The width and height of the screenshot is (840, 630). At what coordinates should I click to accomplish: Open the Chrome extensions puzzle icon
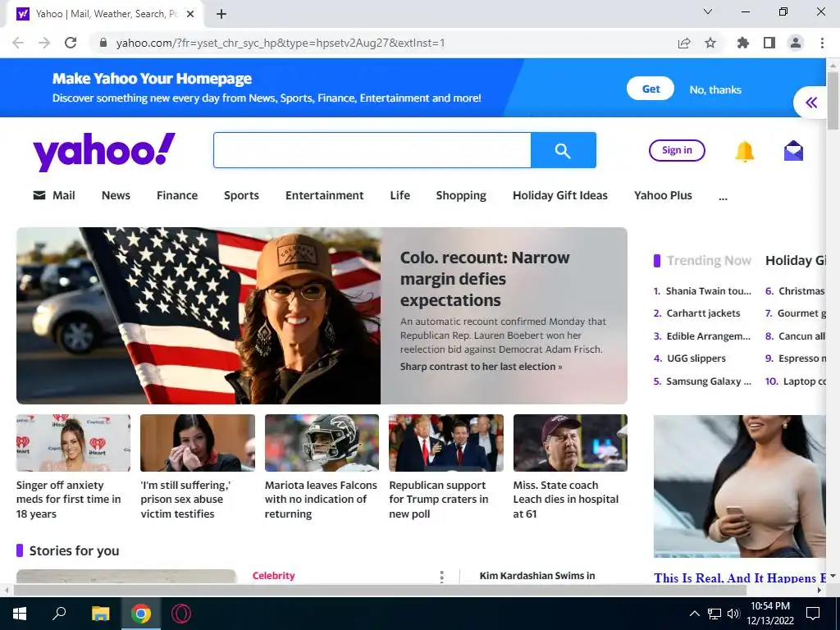click(743, 43)
